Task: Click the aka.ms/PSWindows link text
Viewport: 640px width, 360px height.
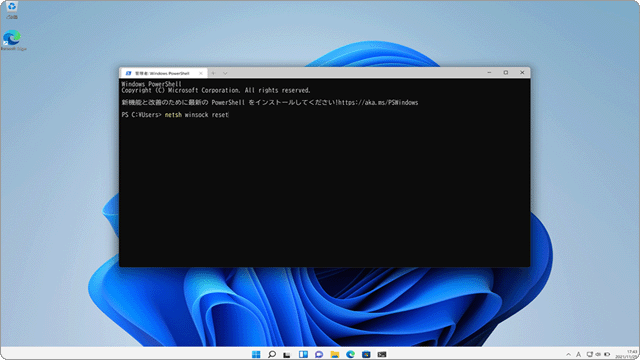Action: click(x=378, y=102)
